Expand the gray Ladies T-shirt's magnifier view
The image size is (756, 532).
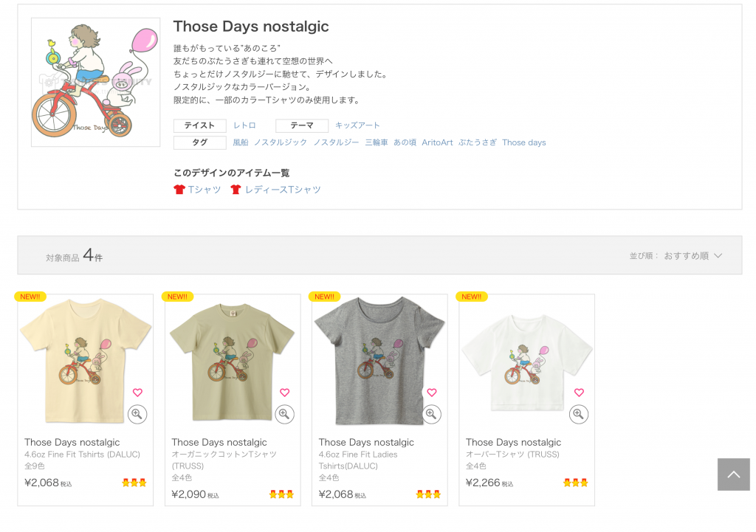click(x=432, y=415)
